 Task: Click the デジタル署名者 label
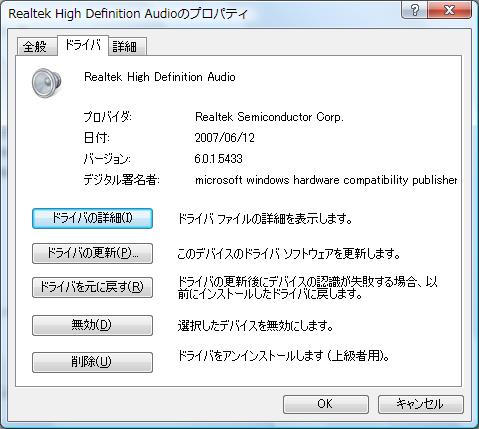click(122, 180)
